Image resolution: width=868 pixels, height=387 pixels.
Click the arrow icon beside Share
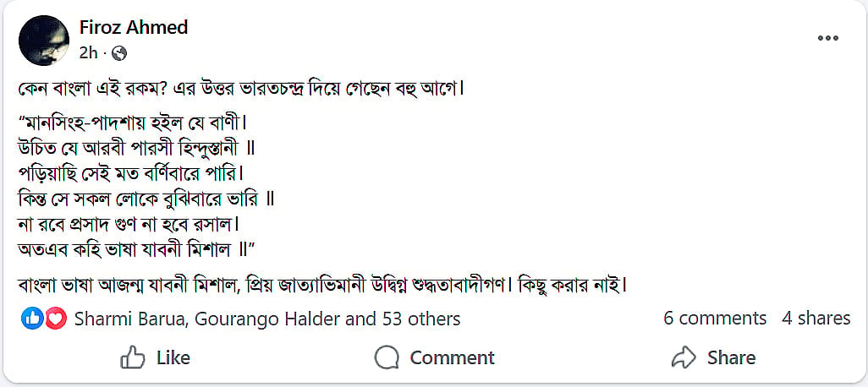[683, 357]
